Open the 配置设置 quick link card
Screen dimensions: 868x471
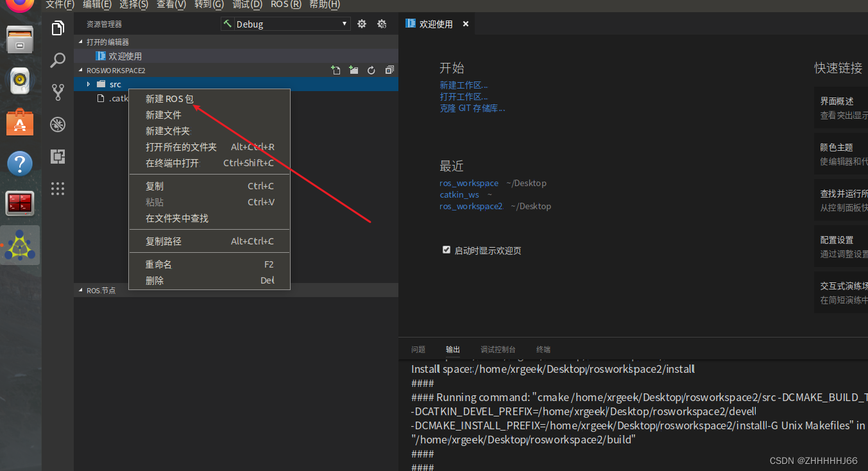[x=841, y=246]
